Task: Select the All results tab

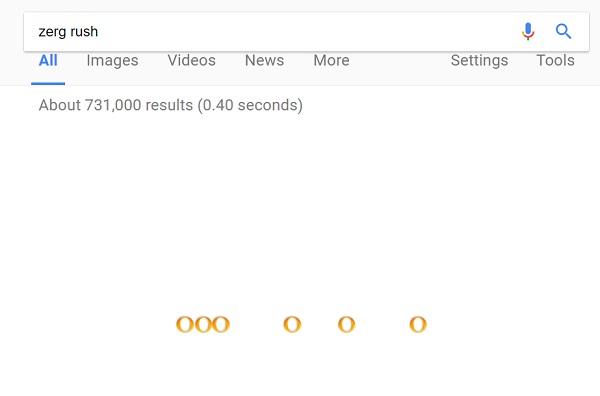Action: [48, 60]
